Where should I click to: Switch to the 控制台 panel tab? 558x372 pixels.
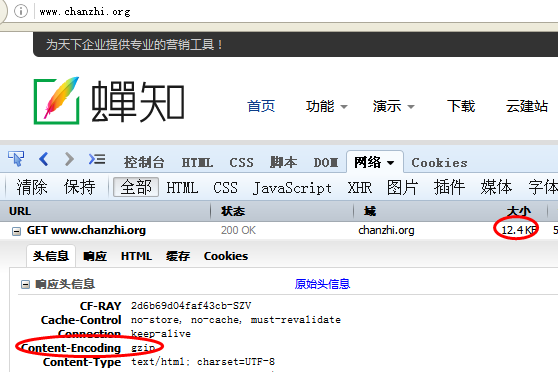tap(144, 162)
